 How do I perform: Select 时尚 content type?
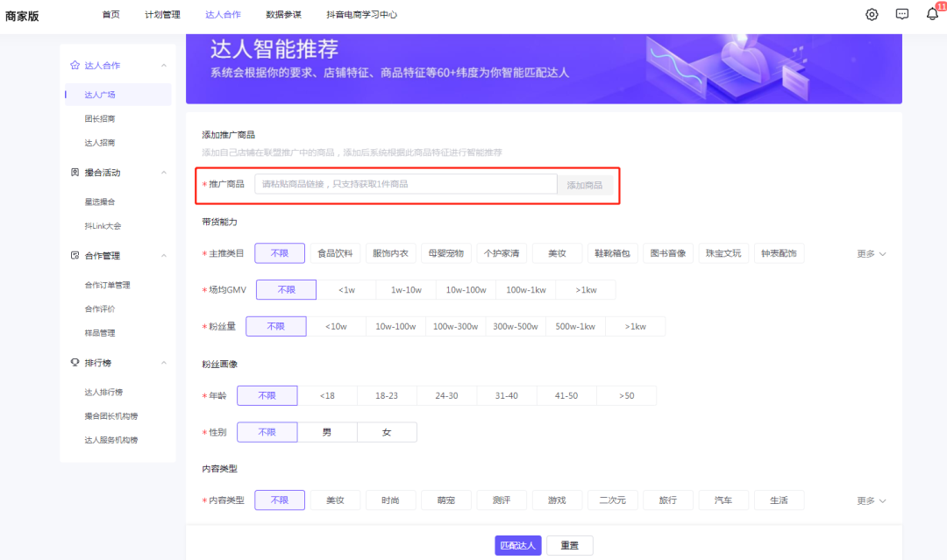pyautogui.click(x=391, y=500)
